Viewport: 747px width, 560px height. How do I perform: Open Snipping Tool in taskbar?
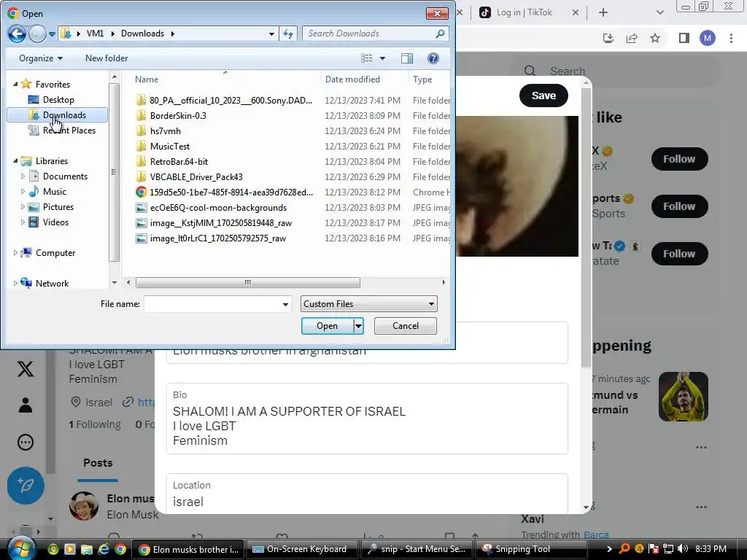pyautogui.click(x=530, y=549)
